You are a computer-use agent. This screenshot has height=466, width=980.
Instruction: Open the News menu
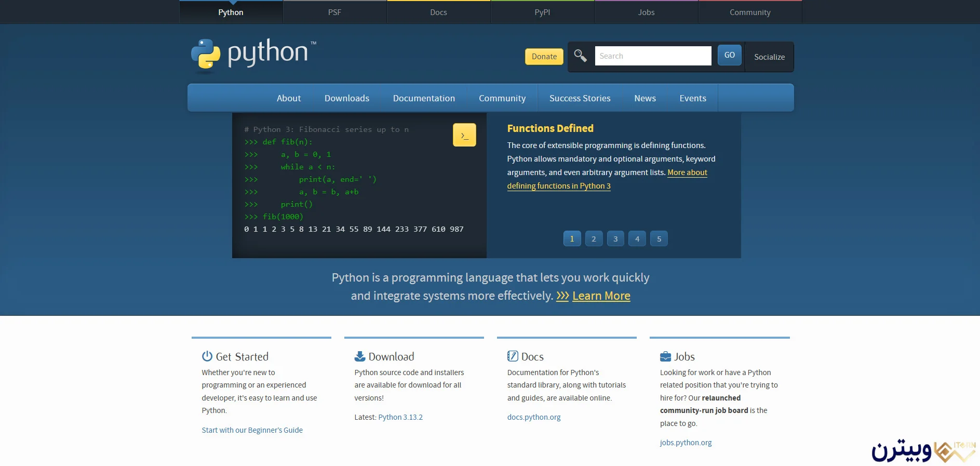click(645, 98)
